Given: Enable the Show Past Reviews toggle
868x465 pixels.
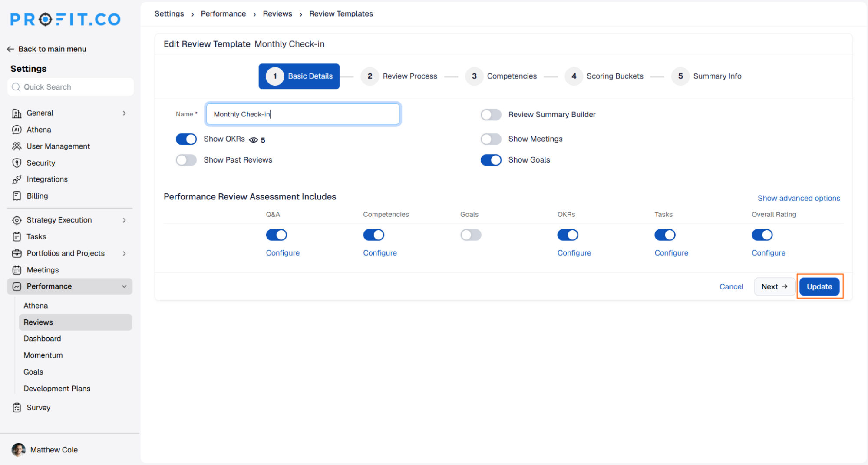Looking at the screenshot, I should point(186,160).
